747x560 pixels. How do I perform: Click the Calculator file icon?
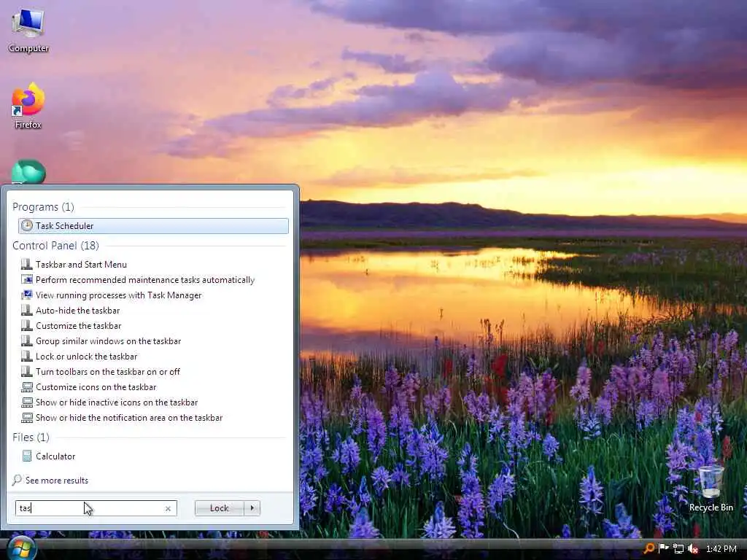[x=27, y=456]
